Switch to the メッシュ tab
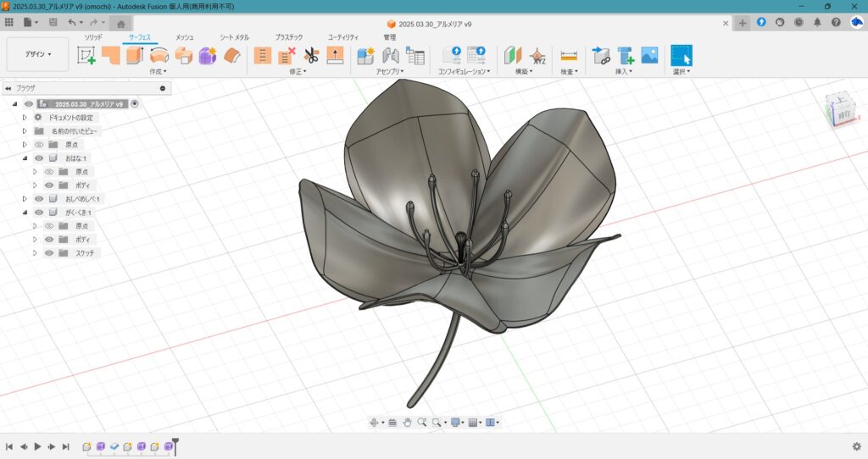Screen dimensions: 868x459 [184, 37]
